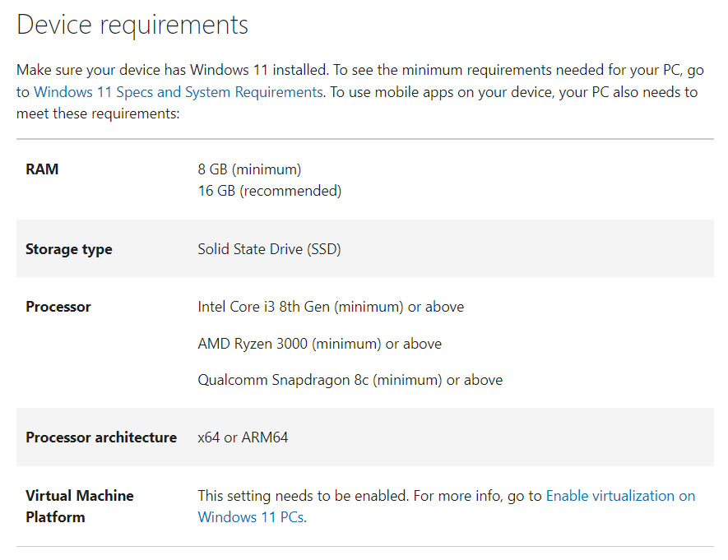728x560 pixels.
Task: Click the Device requirements heading
Action: (132, 25)
